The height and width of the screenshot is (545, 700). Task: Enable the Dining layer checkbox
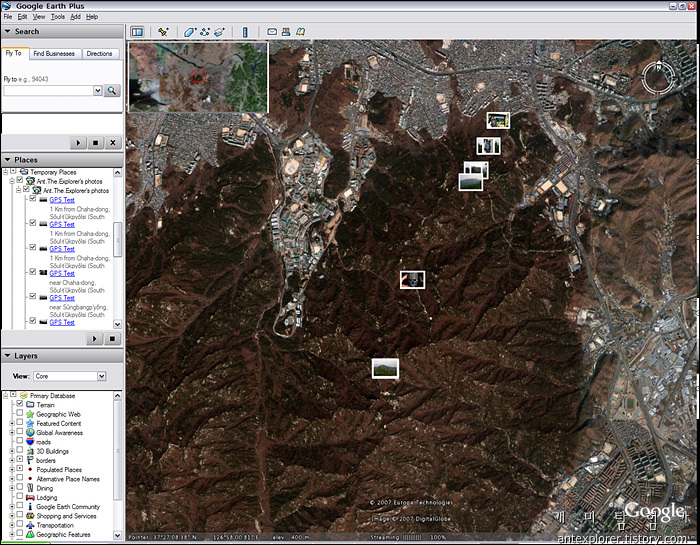(20, 487)
